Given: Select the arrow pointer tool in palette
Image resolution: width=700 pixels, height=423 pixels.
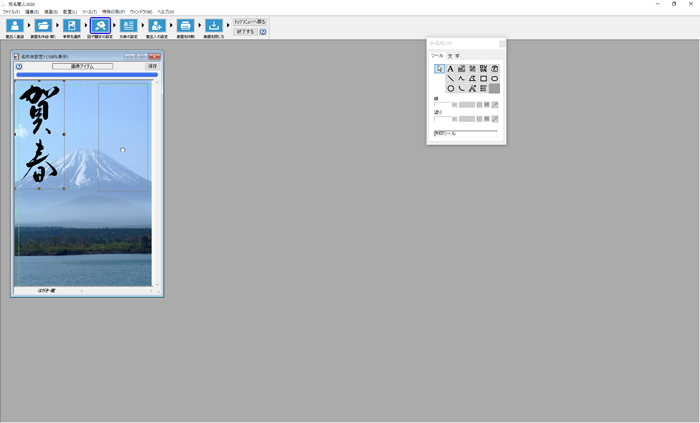Looking at the screenshot, I should click(x=440, y=69).
